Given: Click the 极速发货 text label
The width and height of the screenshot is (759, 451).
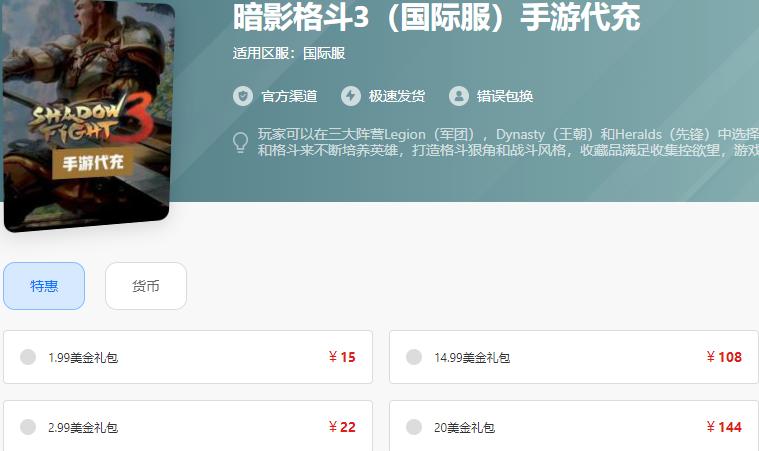Looking at the screenshot, I should click(x=397, y=96).
